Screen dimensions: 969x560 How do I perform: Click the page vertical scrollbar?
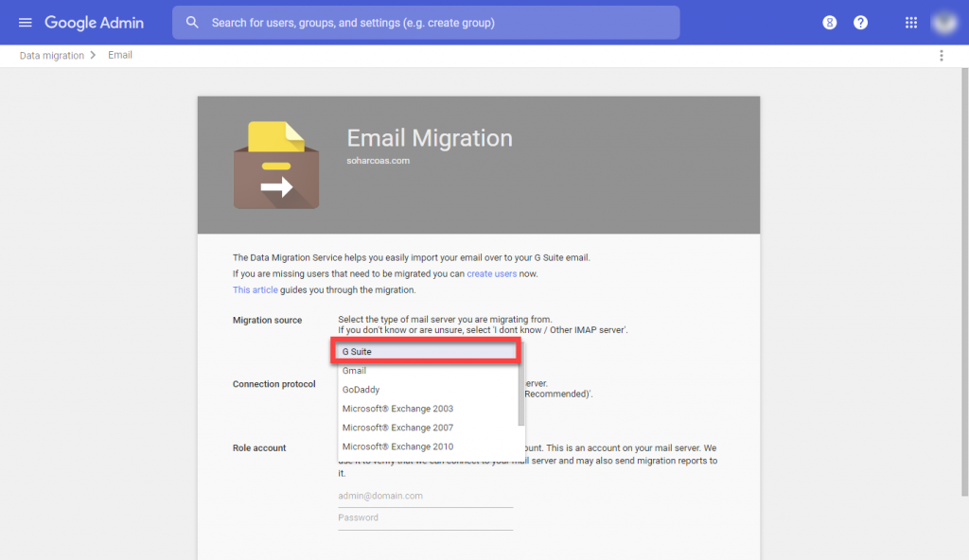click(964, 281)
